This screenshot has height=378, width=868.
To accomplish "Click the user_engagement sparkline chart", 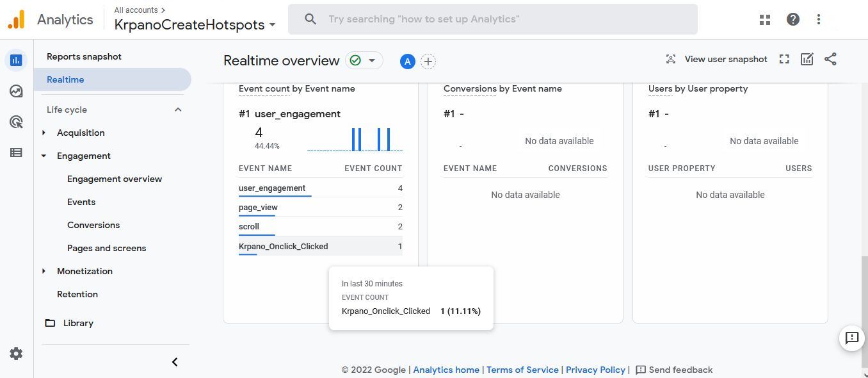I will (x=355, y=140).
